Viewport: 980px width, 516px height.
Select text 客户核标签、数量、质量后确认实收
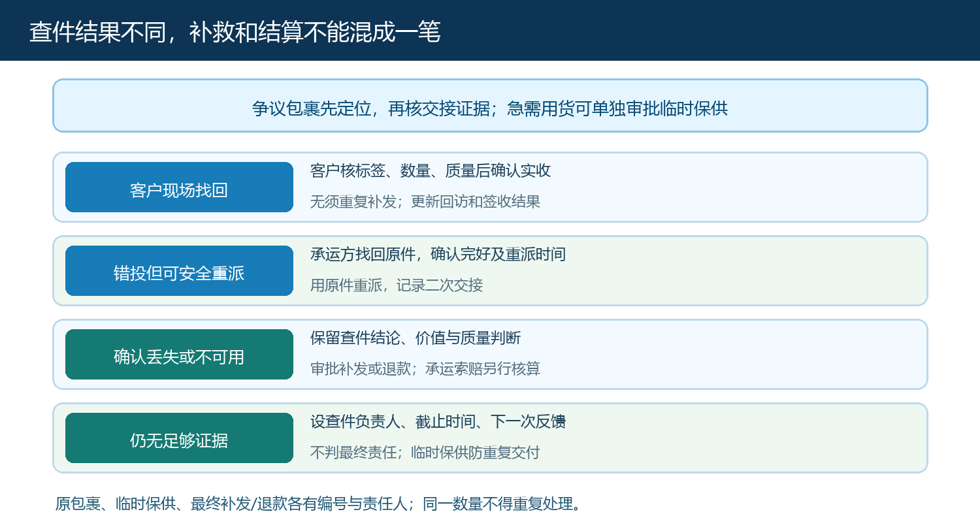click(431, 171)
